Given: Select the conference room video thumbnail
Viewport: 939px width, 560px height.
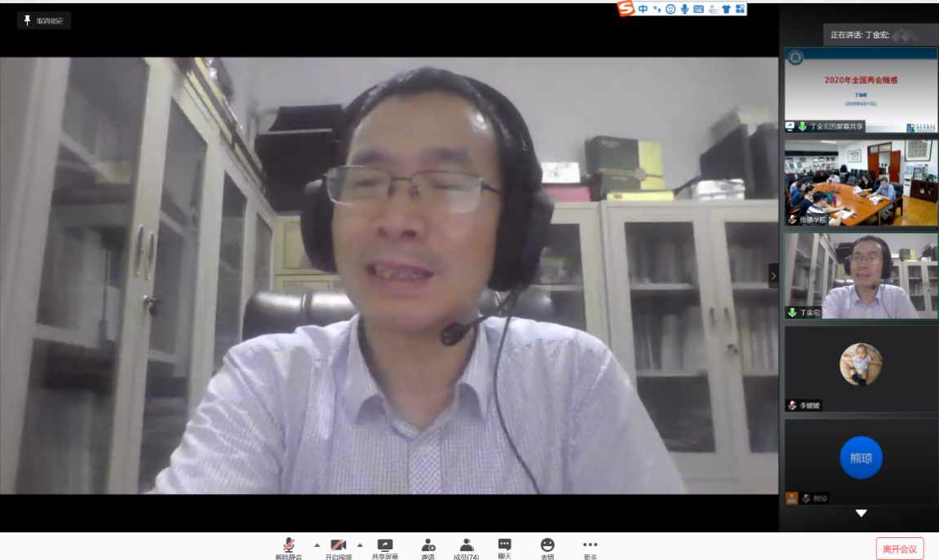Looking at the screenshot, I should (x=861, y=183).
